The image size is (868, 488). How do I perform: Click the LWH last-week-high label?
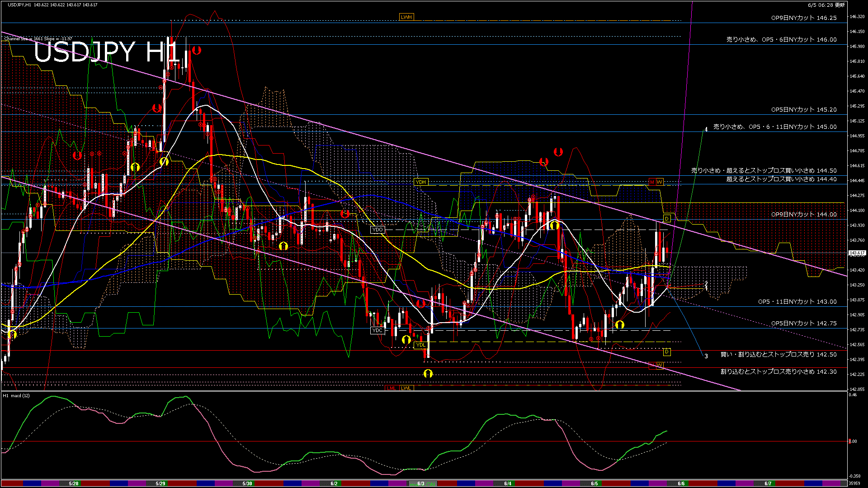click(x=406, y=17)
